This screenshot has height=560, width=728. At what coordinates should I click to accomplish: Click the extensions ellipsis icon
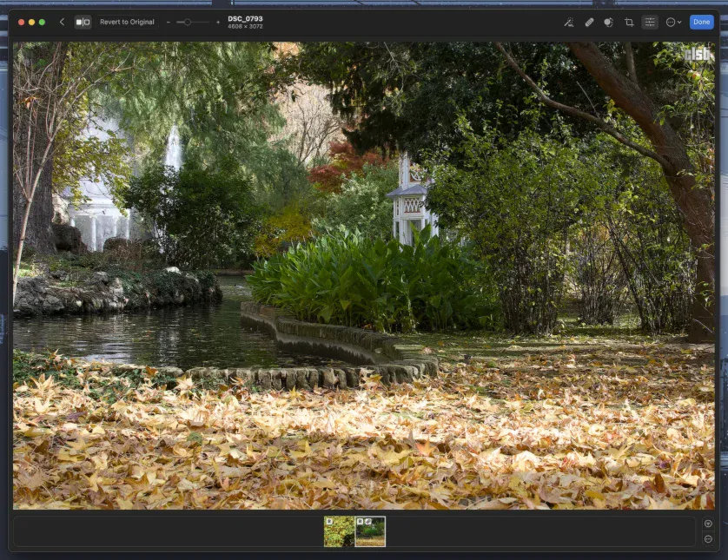671,22
